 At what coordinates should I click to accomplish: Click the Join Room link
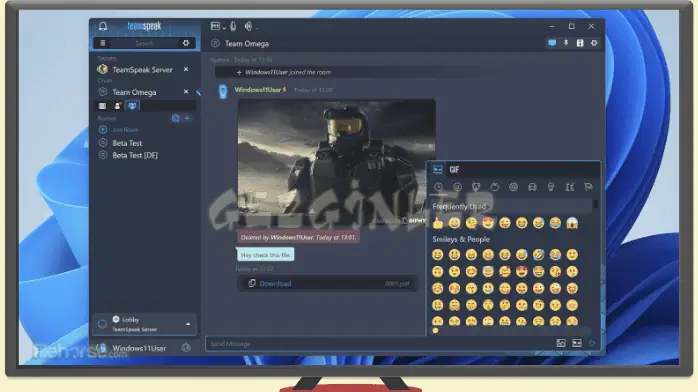pyautogui.click(x=125, y=130)
